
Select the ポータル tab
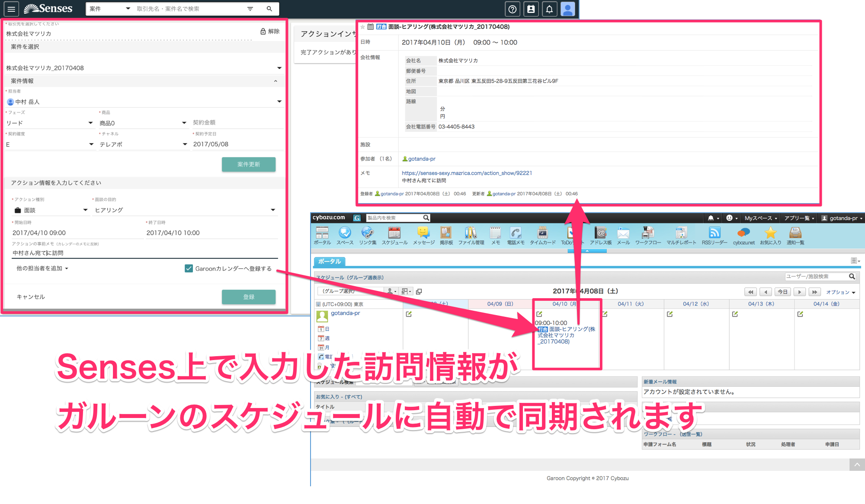click(330, 261)
